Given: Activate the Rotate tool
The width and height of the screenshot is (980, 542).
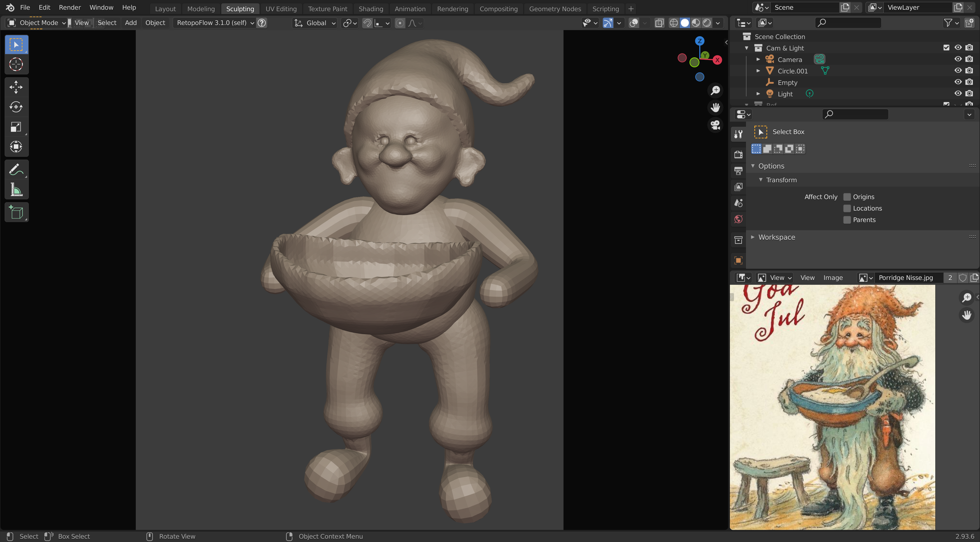Looking at the screenshot, I should point(16,107).
